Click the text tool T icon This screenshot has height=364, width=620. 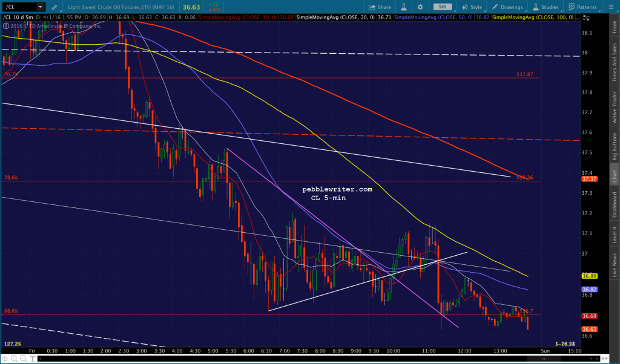click(33, 359)
